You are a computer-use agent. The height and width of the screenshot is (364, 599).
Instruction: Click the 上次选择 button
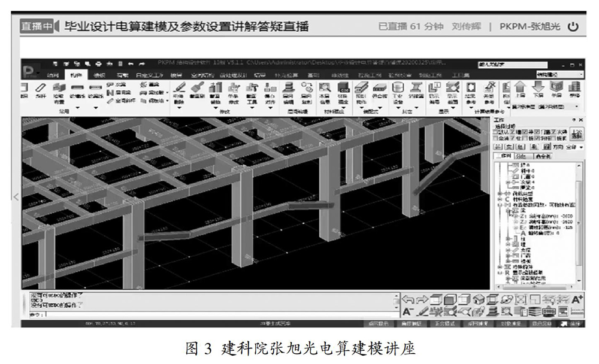click(577, 134)
